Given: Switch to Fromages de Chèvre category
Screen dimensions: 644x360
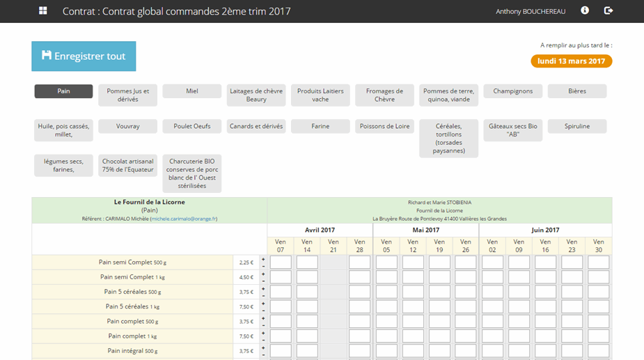Looking at the screenshot, I should tap(384, 95).
